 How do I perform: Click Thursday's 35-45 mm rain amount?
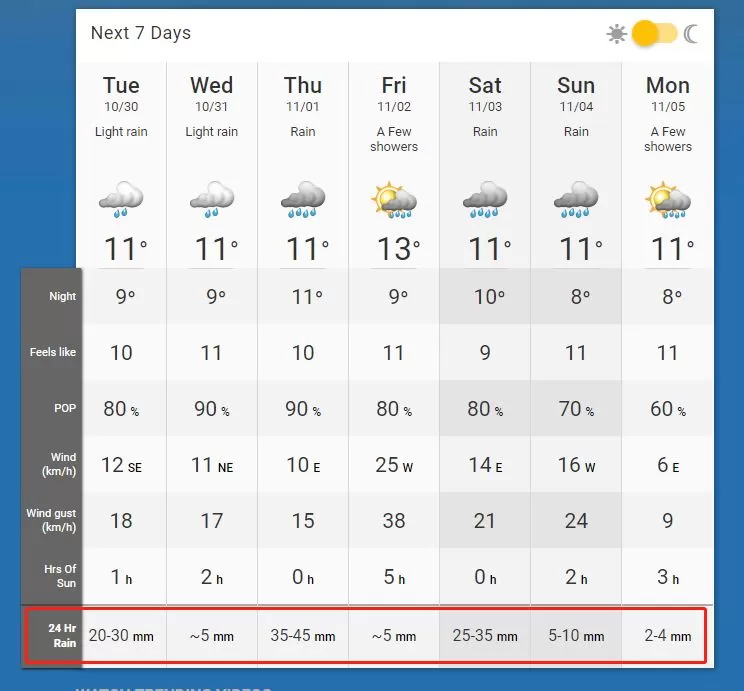(303, 635)
